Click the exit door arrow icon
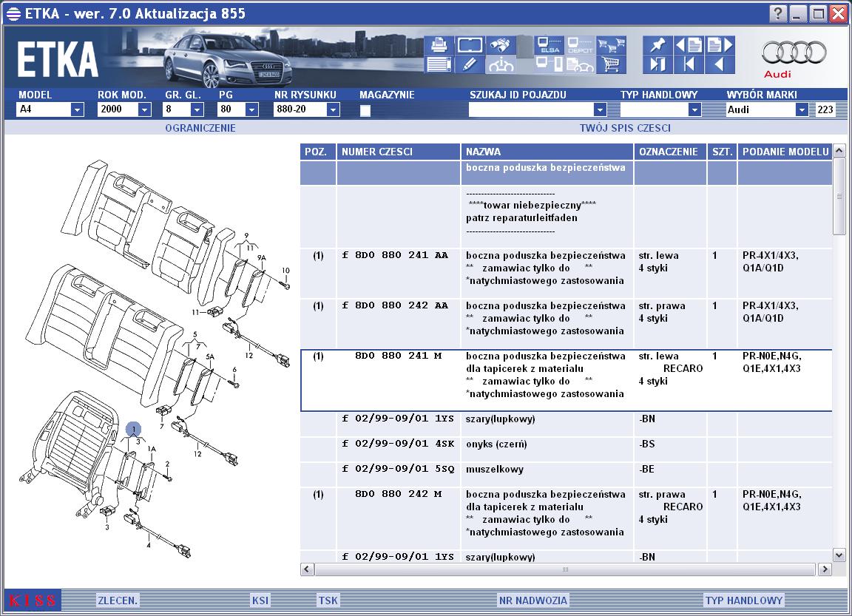The width and height of the screenshot is (852, 616). tap(657, 64)
